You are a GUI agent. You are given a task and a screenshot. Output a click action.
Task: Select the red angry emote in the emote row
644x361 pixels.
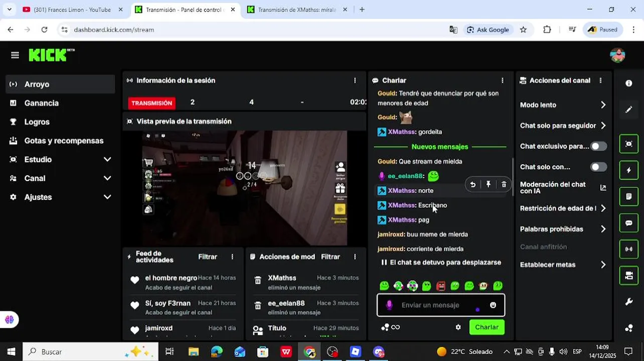pos(441,286)
